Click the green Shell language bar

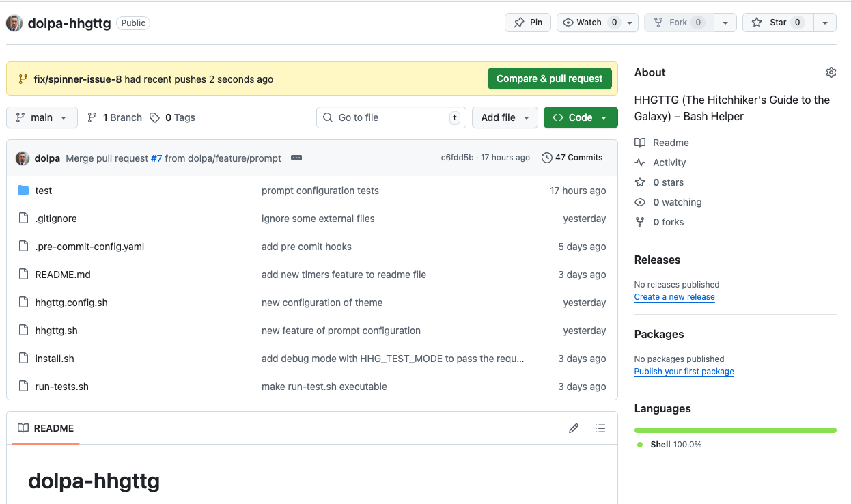[735, 430]
